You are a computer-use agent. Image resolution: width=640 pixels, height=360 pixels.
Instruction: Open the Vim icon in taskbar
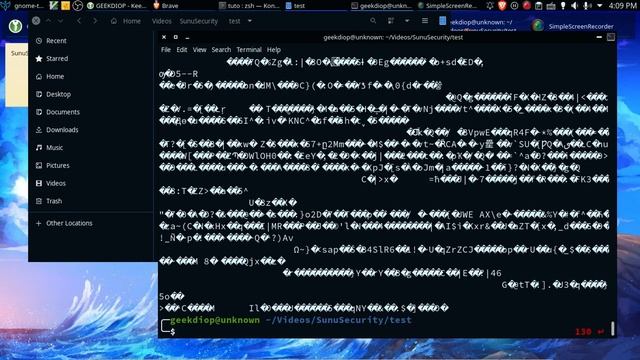[53, 6]
